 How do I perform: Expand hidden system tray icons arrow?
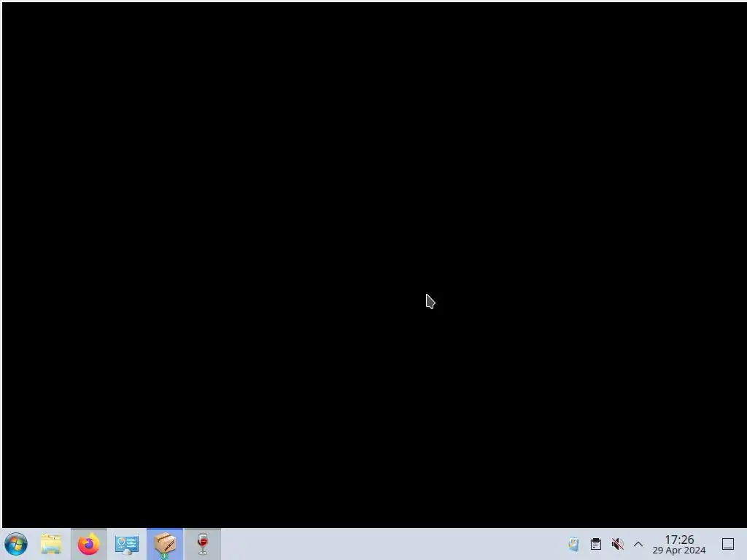coord(638,544)
